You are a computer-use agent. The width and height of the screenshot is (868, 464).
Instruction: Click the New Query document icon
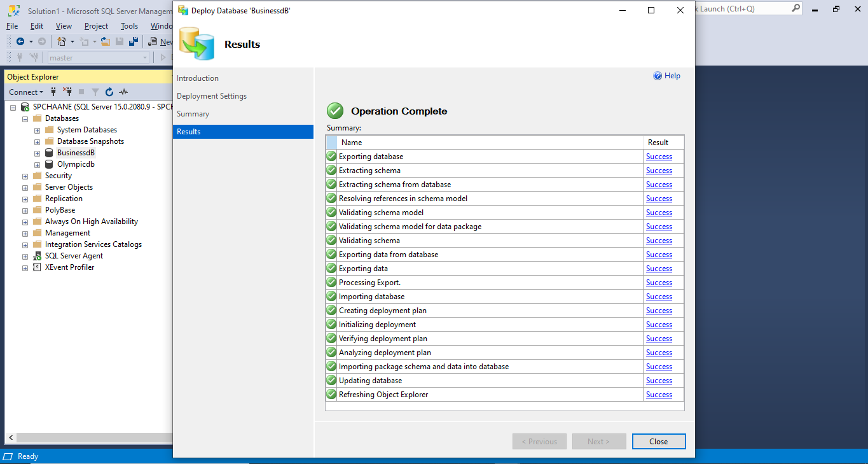click(153, 41)
